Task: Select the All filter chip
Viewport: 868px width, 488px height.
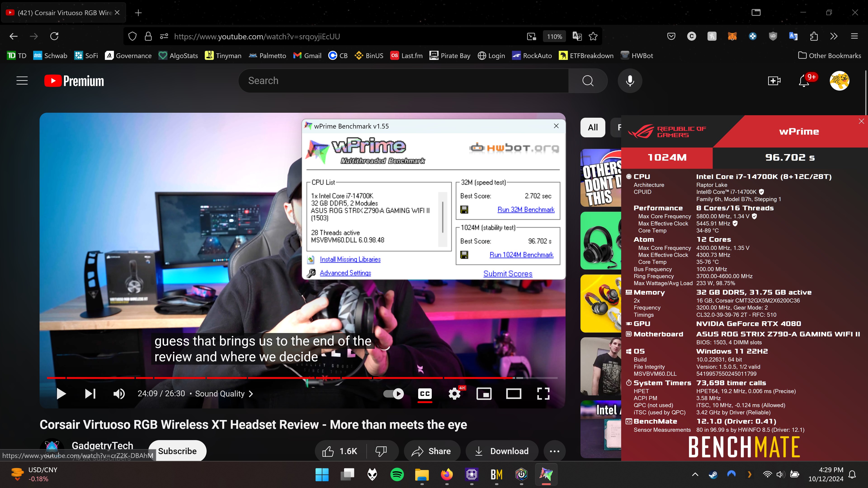Action: pyautogui.click(x=593, y=127)
